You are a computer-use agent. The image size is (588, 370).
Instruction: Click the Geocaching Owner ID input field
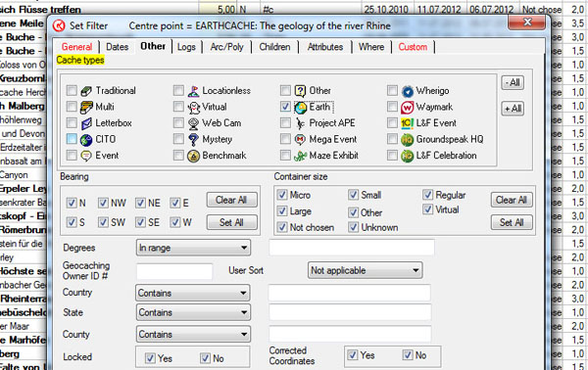click(x=174, y=271)
